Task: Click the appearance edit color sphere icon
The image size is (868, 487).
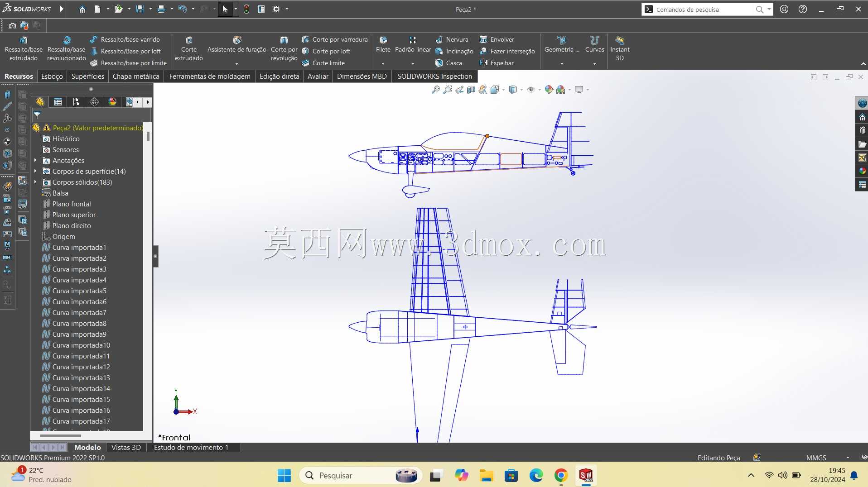Action: pyautogui.click(x=549, y=90)
